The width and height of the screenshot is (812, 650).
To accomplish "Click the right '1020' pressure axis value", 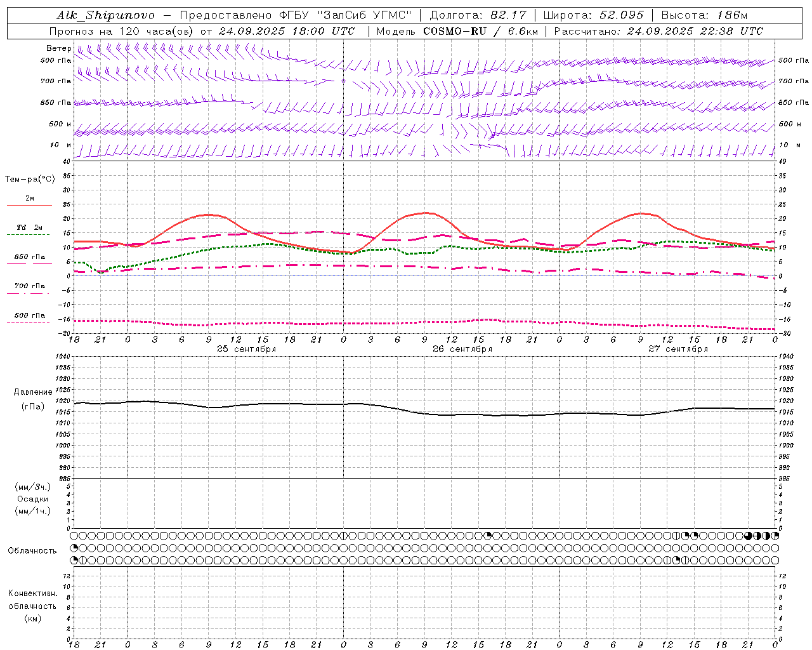I will click(x=786, y=401).
